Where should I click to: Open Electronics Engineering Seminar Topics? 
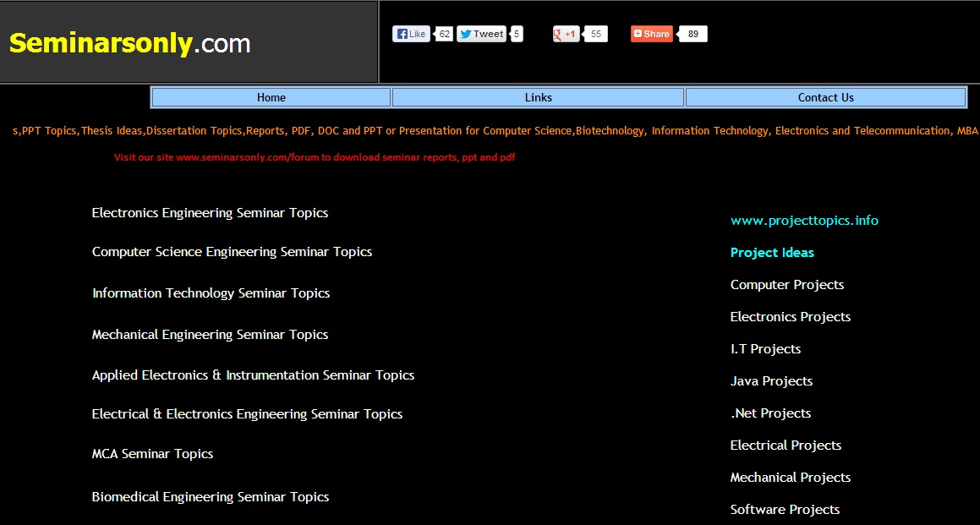pos(210,212)
